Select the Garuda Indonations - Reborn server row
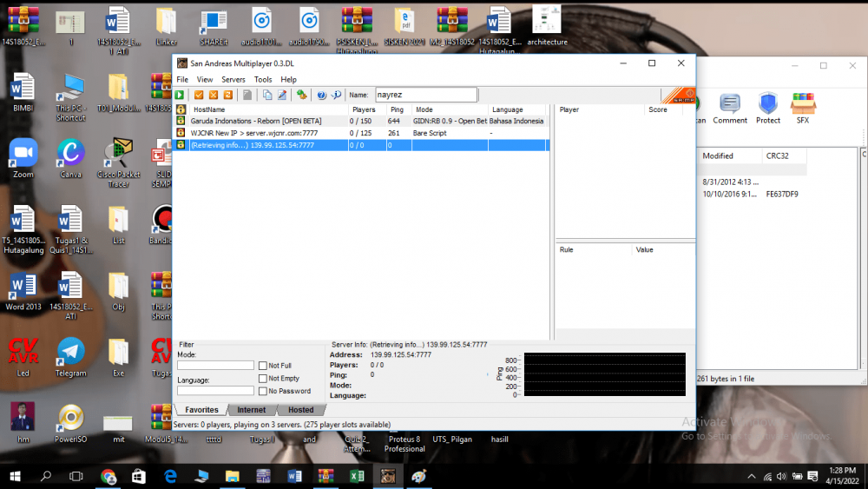This screenshot has width=868, height=489. (361, 121)
